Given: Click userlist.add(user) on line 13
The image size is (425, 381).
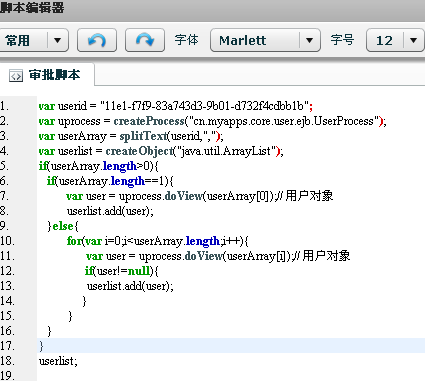Looking at the screenshot, I should [130, 286].
